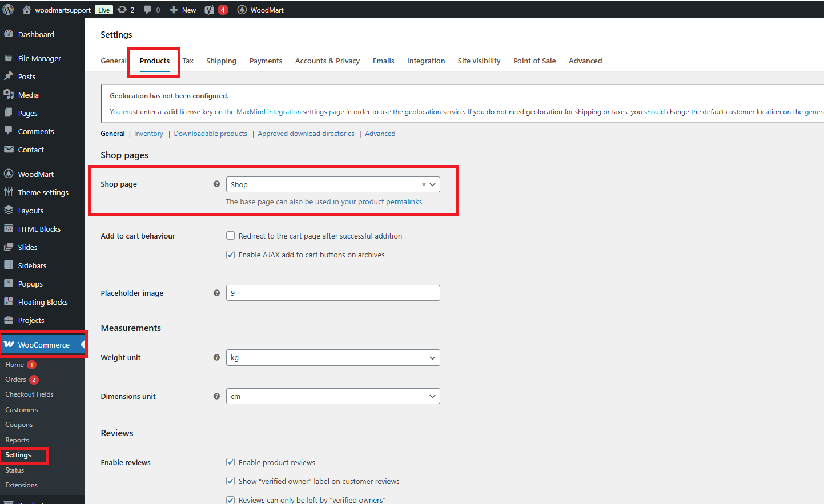This screenshot has width=824, height=504.
Task: Click the home icon beside woodmartsupport
Action: [x=27, y=10]
